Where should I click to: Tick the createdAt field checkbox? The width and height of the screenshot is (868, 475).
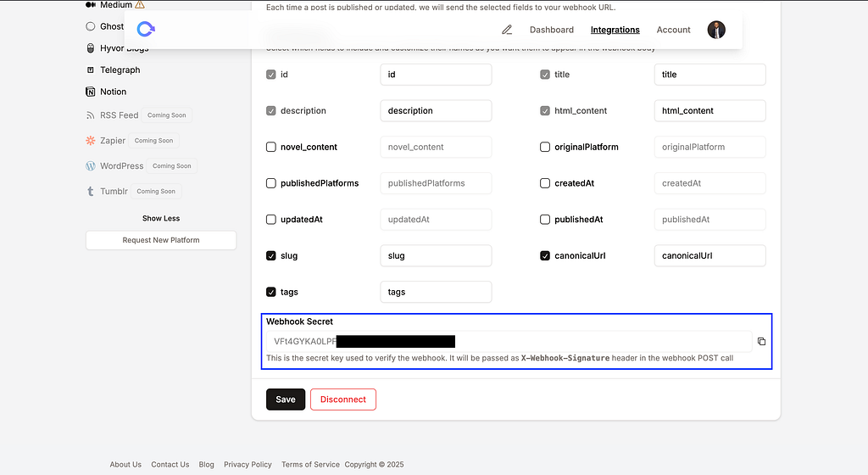click(x=545, y=183)
